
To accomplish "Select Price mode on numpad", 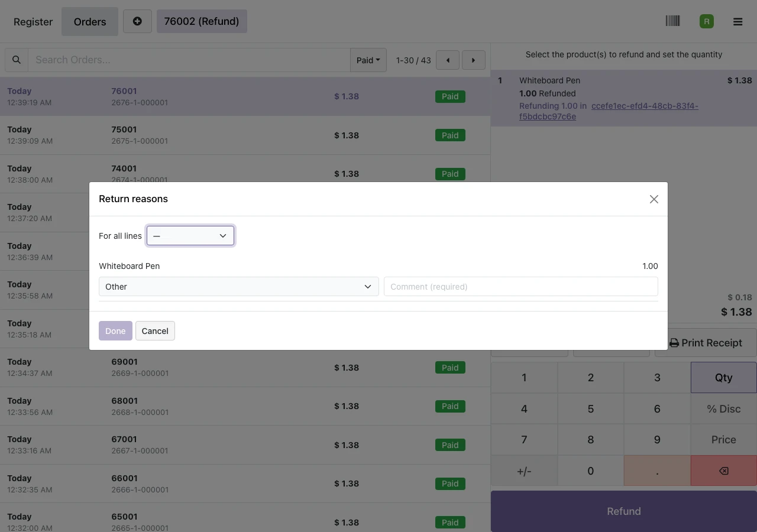I will (x=724, y=440).
